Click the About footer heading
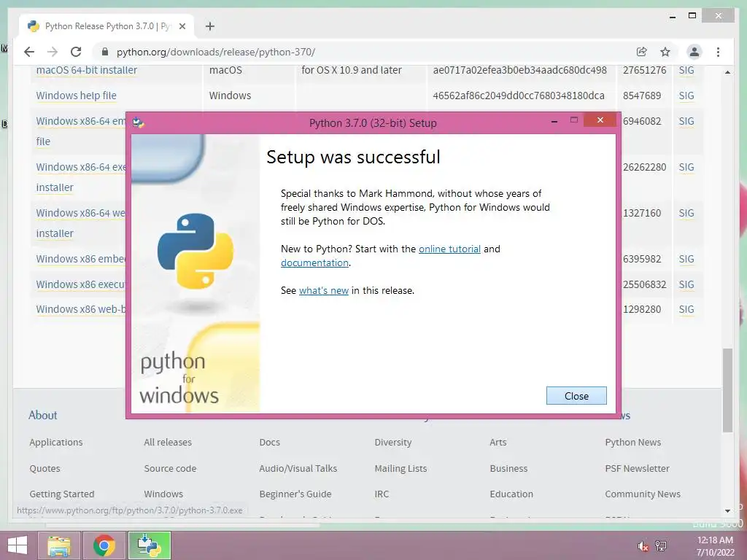The image size is (747, 560). coord(42,415)
